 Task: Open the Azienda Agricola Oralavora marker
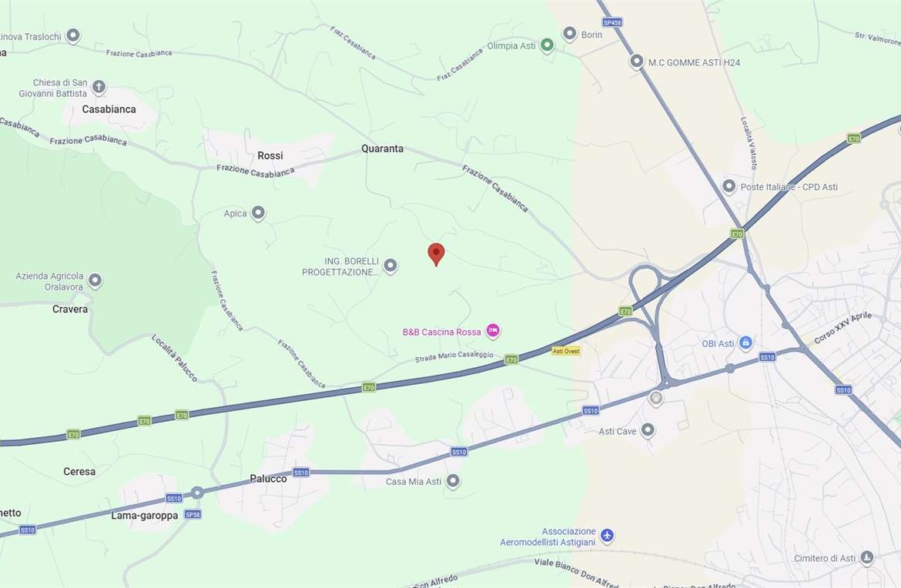95,280
